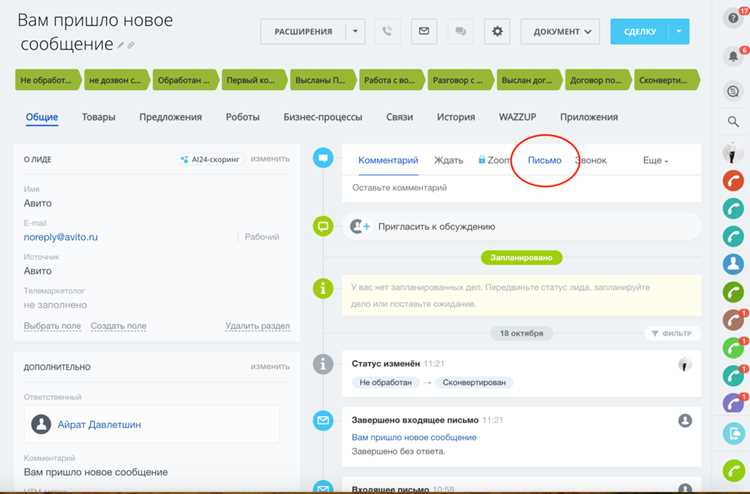
Task: Click the info icon beside planned activities notice
Action: point(323,288)
